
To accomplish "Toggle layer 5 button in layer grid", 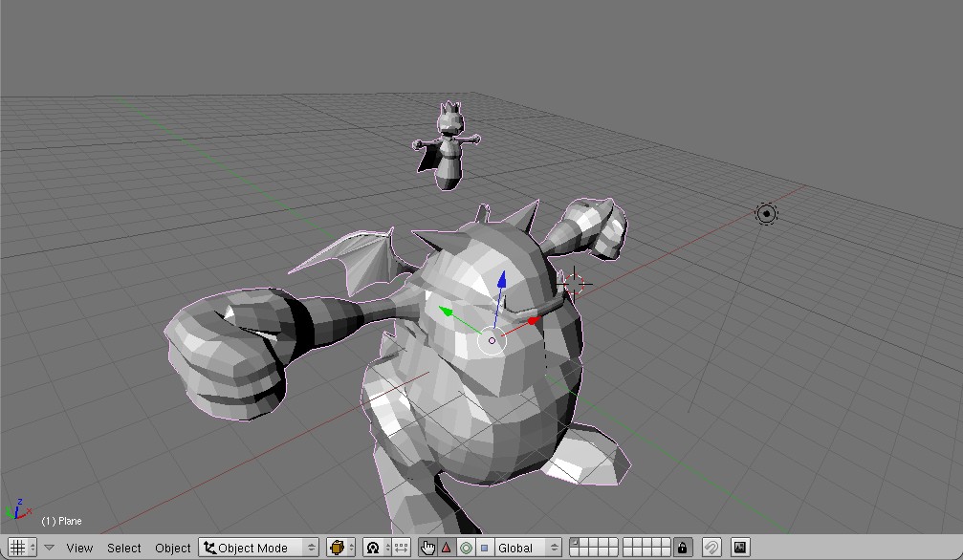I will [x=613, y=542].
